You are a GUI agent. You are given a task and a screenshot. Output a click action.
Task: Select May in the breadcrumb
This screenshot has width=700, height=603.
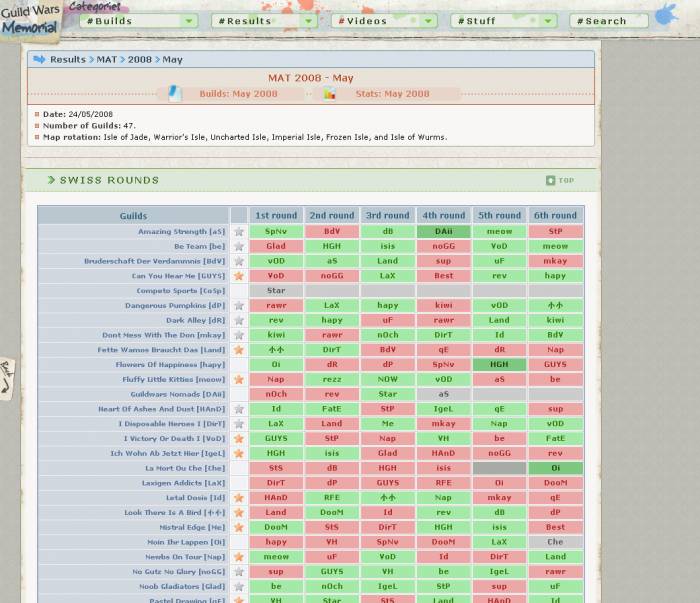click(172, 59)
